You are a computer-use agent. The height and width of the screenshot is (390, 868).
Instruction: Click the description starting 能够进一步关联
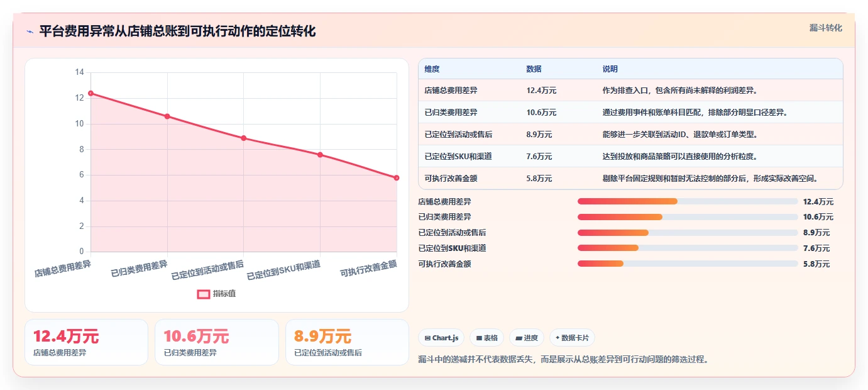680,135
